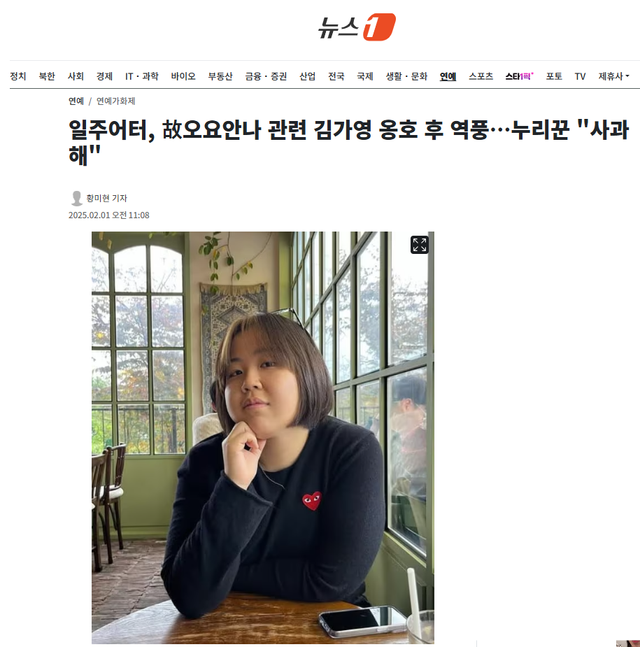Open the 북한 news section
The image size is (640, 647).
click(47, 76)
